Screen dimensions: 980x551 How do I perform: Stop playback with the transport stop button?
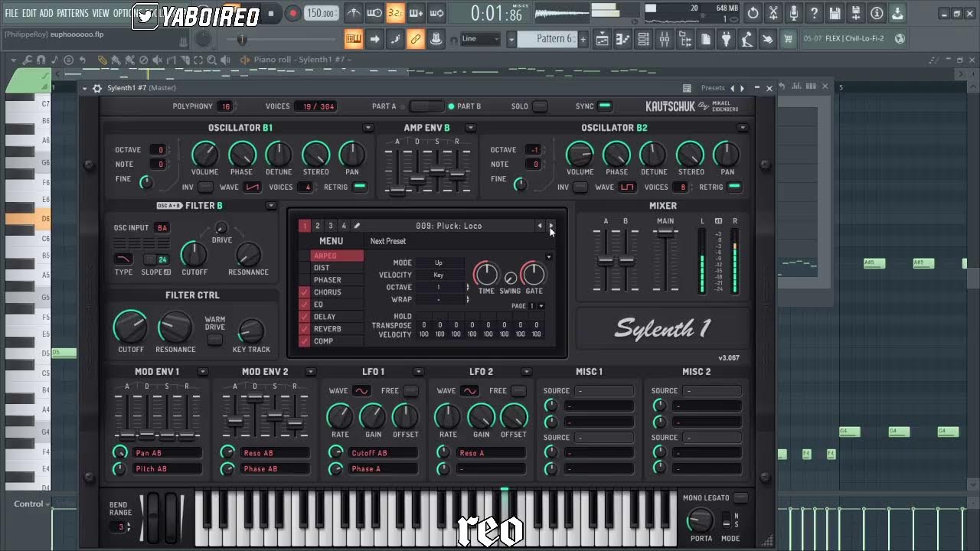(270, 13)
